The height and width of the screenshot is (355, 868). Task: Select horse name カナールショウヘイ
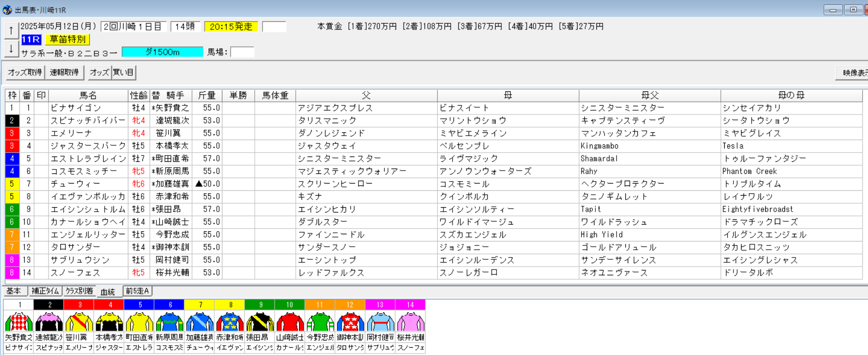click(x=88, y=222)
